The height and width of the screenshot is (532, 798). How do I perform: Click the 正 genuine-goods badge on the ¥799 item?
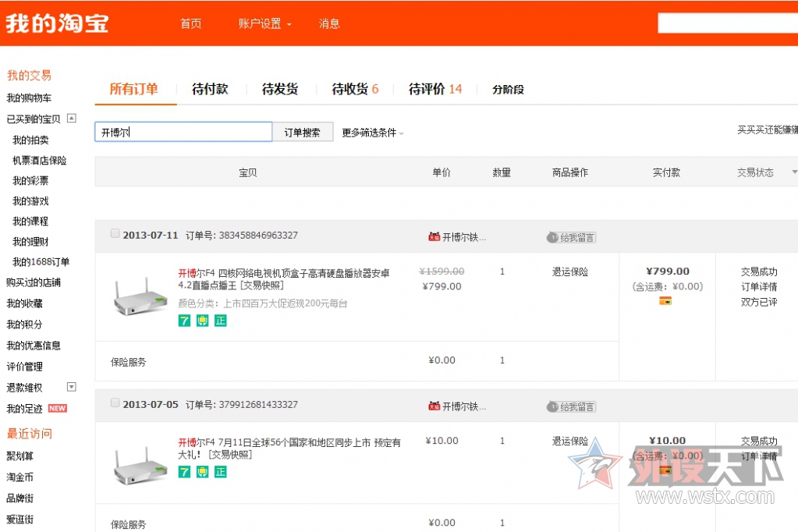tap(220, 321)
